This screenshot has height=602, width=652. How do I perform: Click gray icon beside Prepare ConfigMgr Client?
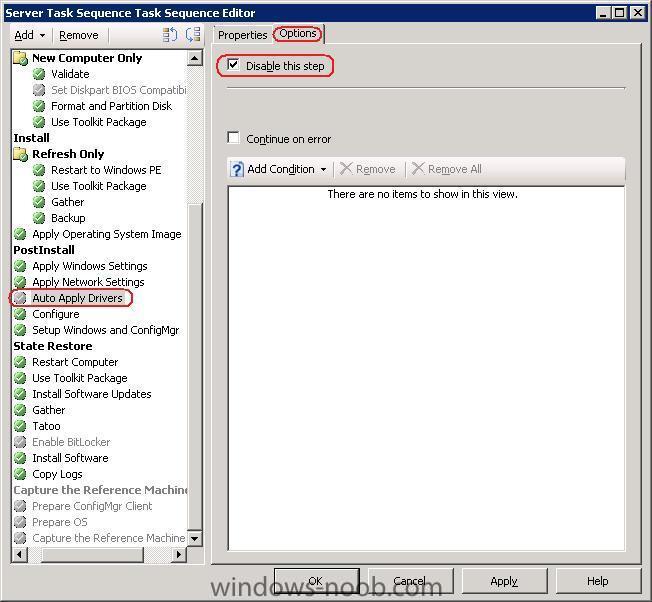click(x=20, y=506)
